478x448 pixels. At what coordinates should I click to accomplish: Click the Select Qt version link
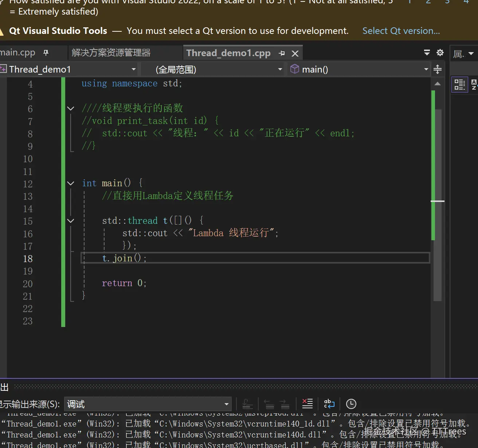(x=401, y=31)
